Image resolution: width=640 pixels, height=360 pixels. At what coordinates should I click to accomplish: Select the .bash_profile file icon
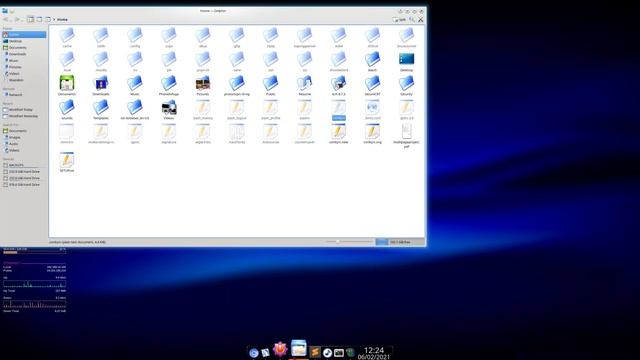click(x=271, y=107)
